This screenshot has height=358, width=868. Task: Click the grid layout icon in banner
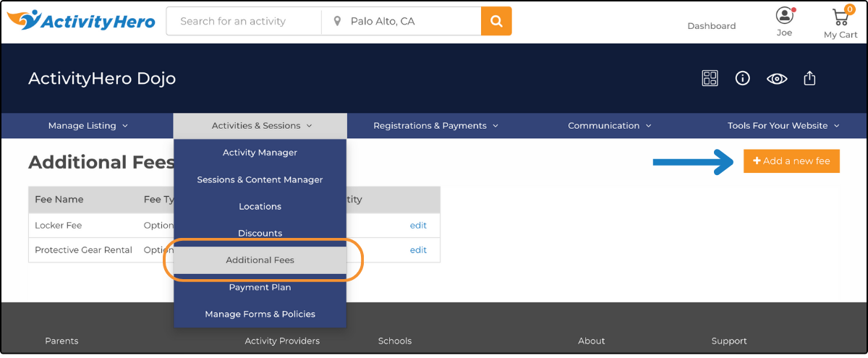coord(710,78)
